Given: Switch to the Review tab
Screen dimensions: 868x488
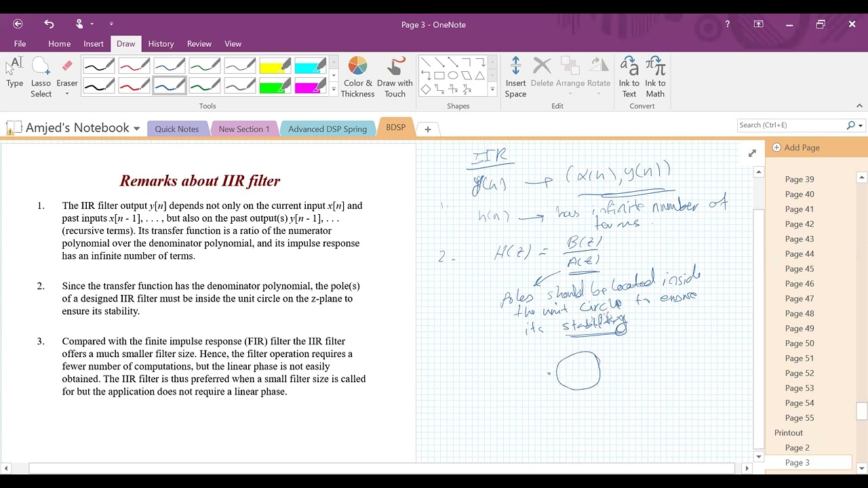Looking at the screenshot, I should (x=199, y=43).
